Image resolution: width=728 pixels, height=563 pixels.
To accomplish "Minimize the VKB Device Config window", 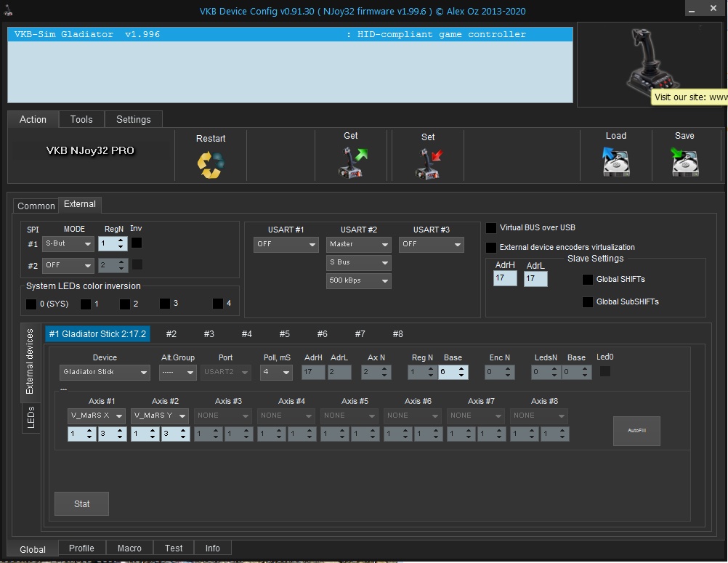I will tap(692, 9).
